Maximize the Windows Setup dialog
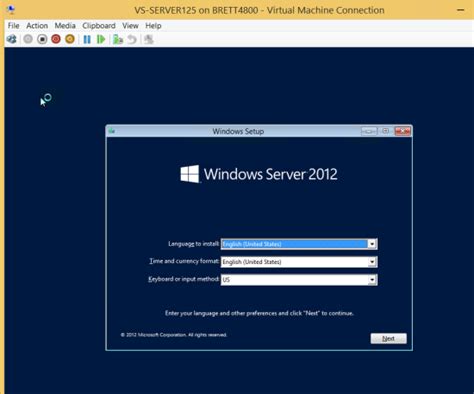 click(x=385, y=131)
